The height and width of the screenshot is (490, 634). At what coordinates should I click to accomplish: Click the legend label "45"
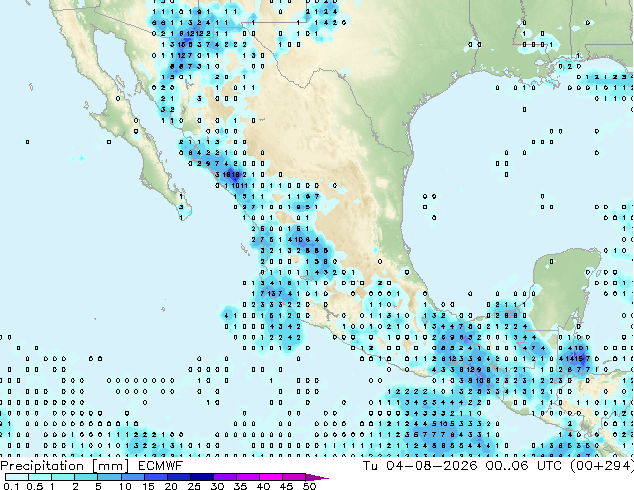click(x=286, y=486)
